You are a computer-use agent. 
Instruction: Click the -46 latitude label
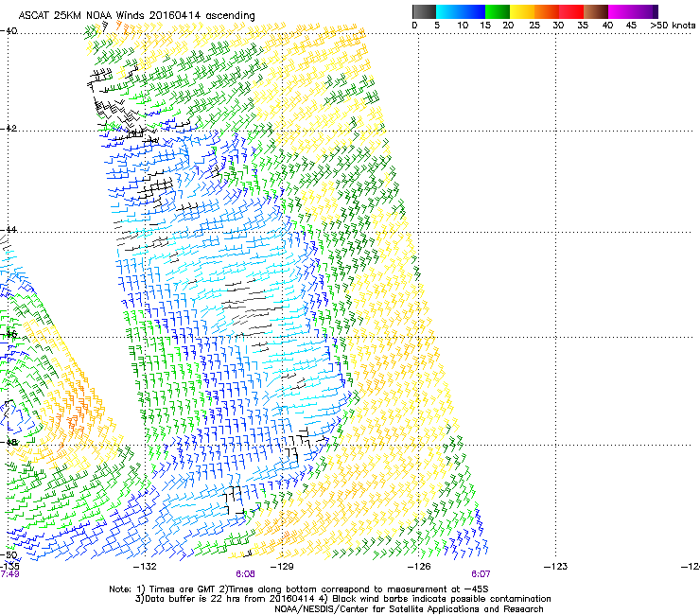click(x=9, y=334)
